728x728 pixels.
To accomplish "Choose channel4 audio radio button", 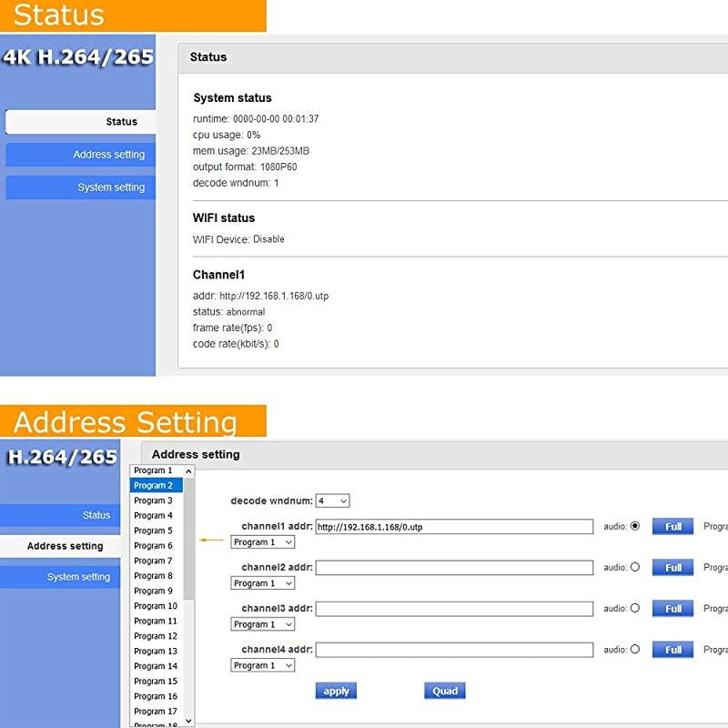I will coord(634,650).
